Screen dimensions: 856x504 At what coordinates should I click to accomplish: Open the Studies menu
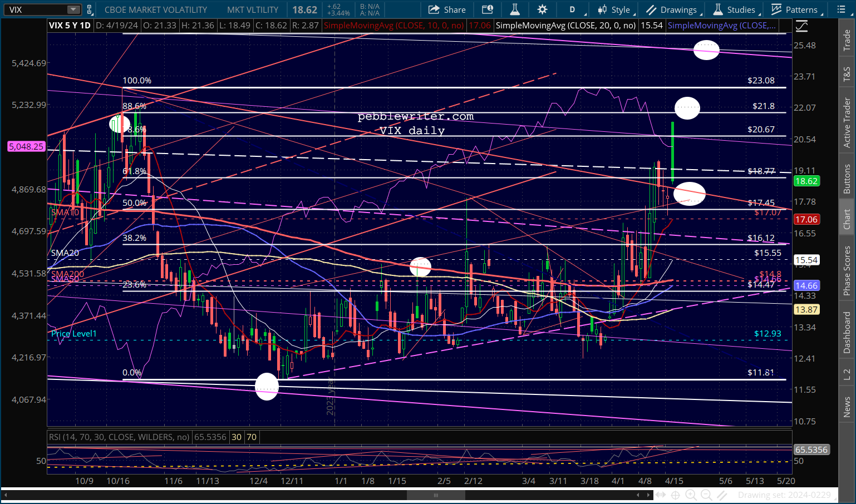735,9
